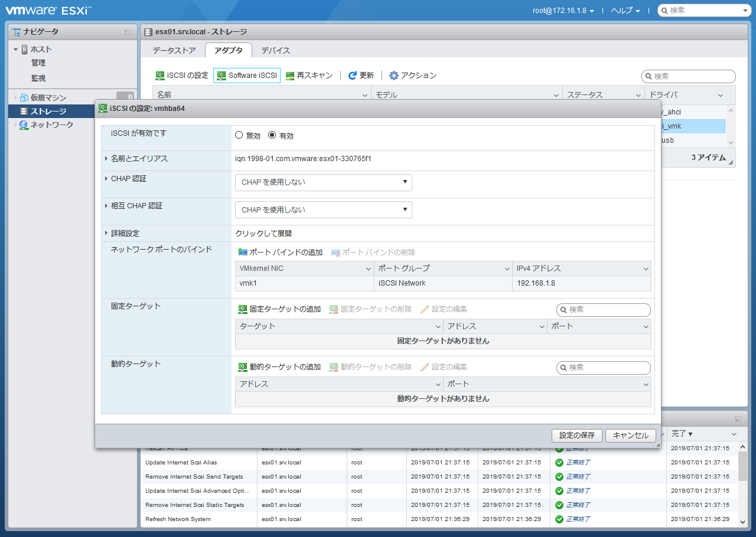Click ステータス column header
The height and width of the screenshot is (537, 756).
603,94
